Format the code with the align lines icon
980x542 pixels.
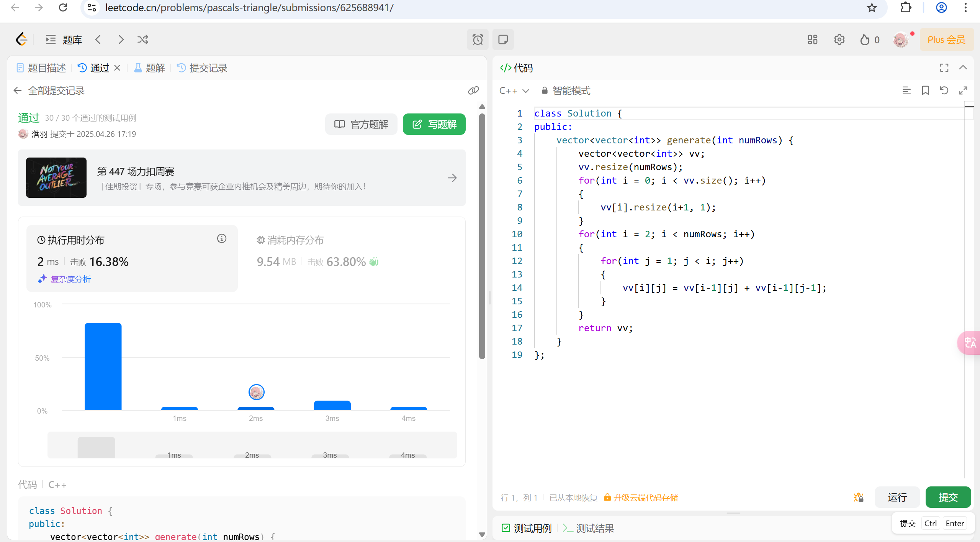click(x=906, y=90)
